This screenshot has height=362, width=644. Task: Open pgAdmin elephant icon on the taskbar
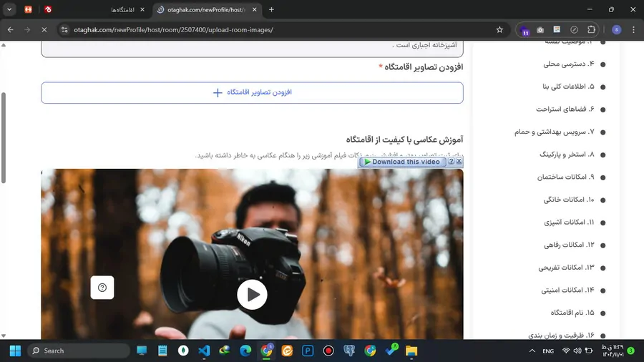pyautogui.click(x=349, y=351)
